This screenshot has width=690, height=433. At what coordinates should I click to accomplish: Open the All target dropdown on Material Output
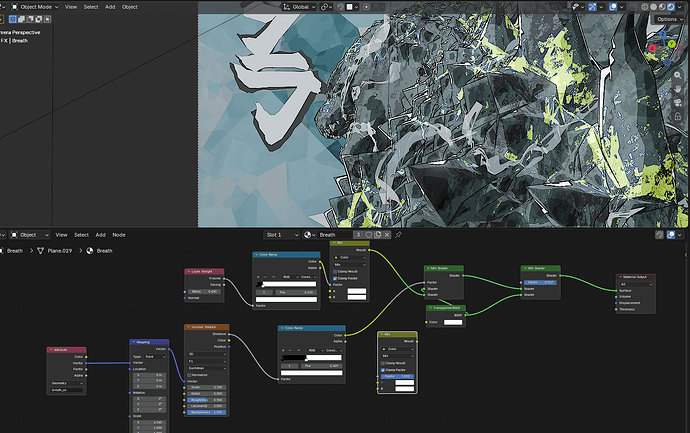click(x=635, y=284)
